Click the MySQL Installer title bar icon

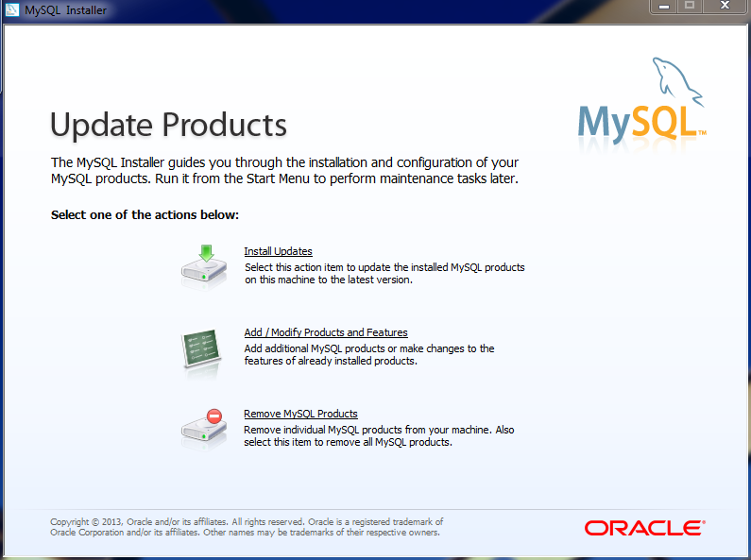tap(12, 10)
